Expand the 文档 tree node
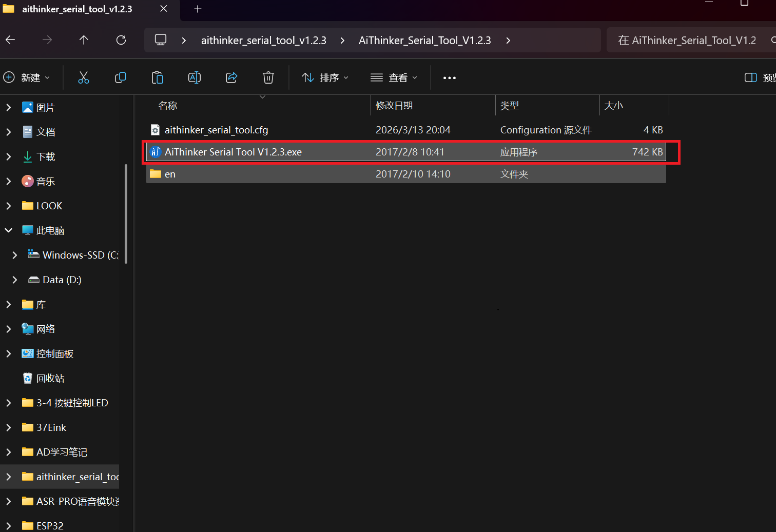Screen dimensions: 776x532 click(8, 132)
